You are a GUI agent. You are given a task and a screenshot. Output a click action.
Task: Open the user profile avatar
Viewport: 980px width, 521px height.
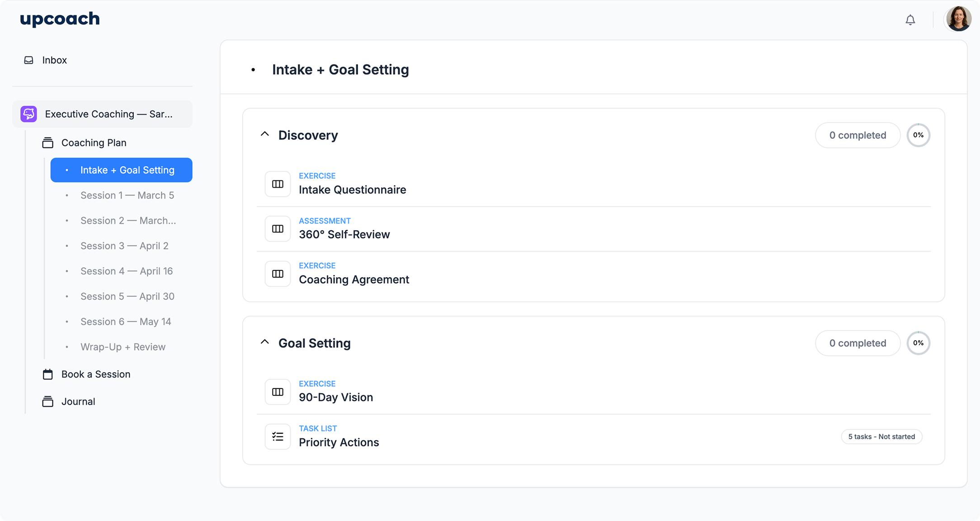point(958,19)
